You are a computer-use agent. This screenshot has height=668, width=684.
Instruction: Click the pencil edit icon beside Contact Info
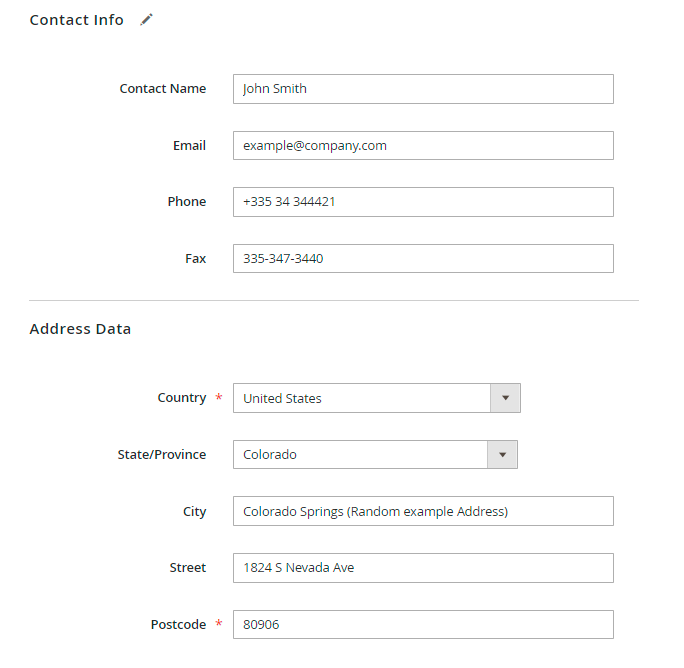point(147,19)
